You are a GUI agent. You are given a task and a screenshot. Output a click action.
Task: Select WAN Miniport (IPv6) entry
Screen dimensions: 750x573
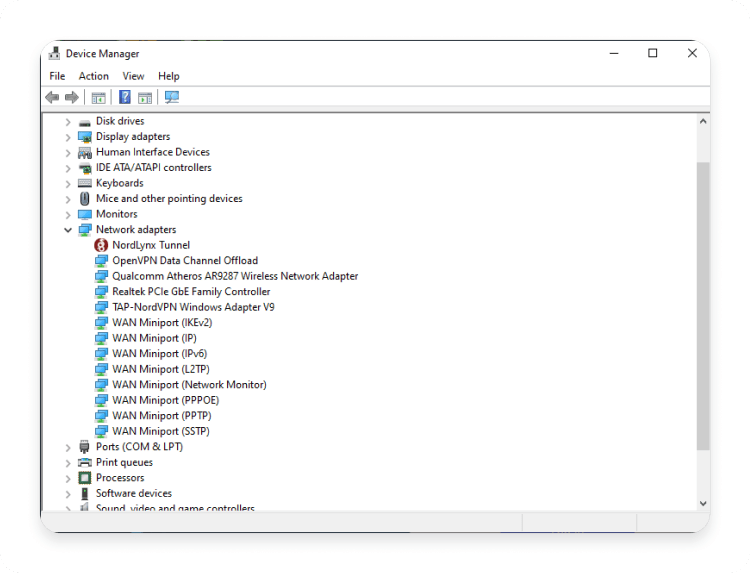(x=159, y=353)
